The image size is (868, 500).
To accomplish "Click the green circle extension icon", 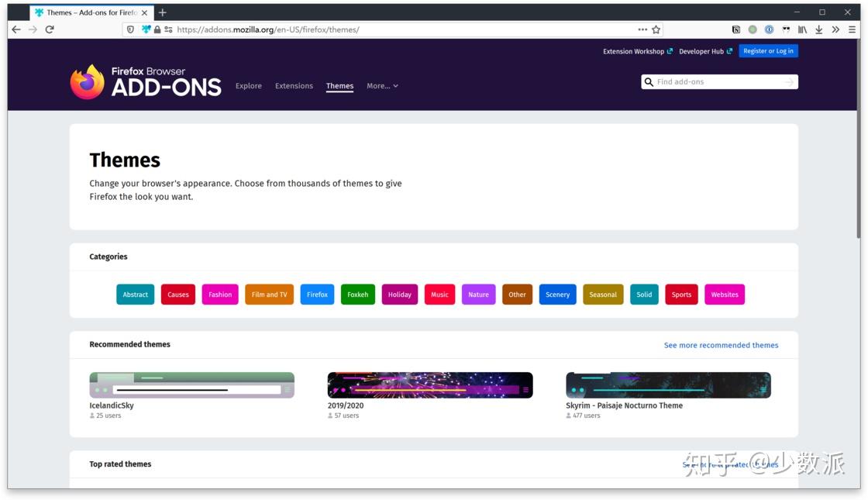I will pyautogui.click(x=753, y=29).
